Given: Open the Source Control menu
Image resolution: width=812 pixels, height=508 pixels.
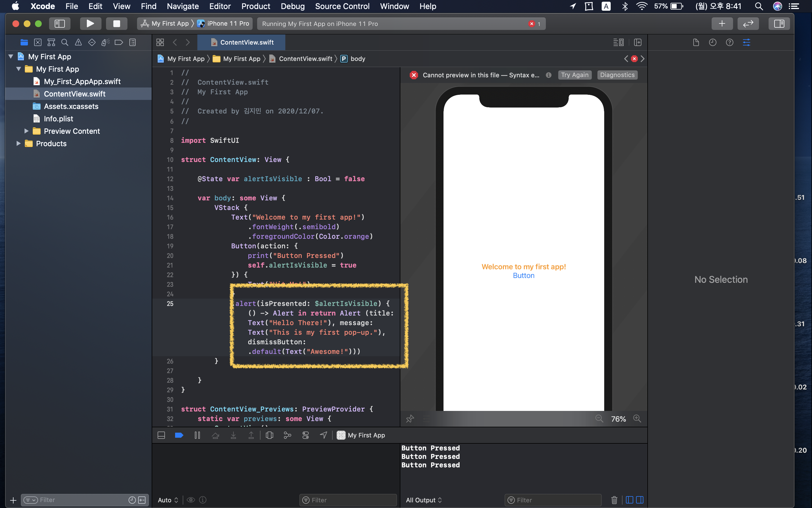Looking at the screenshot, I should (342, 6).
